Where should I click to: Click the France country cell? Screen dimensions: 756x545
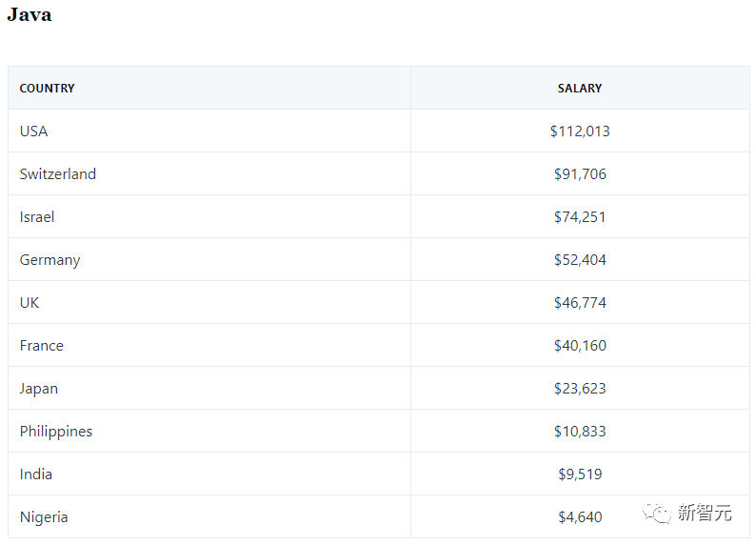click(42, 346)
